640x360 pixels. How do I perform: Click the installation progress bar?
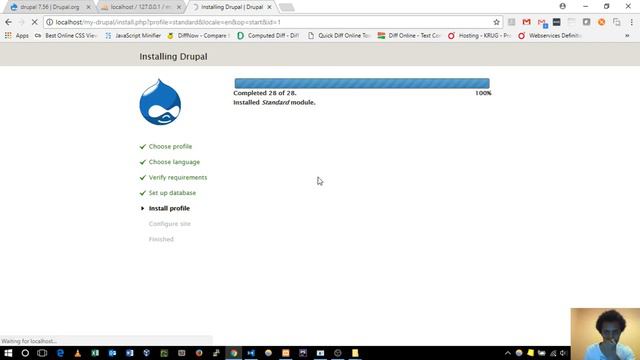[362, 83]
